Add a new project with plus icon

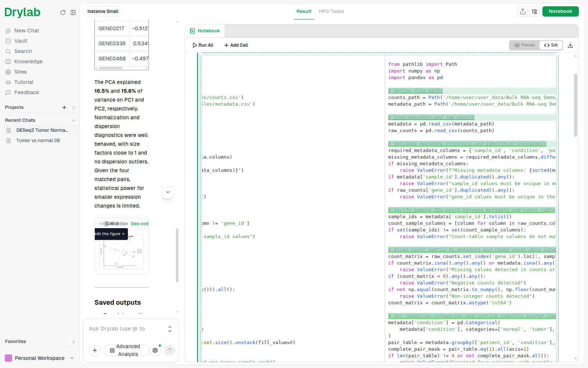(64, 107)
